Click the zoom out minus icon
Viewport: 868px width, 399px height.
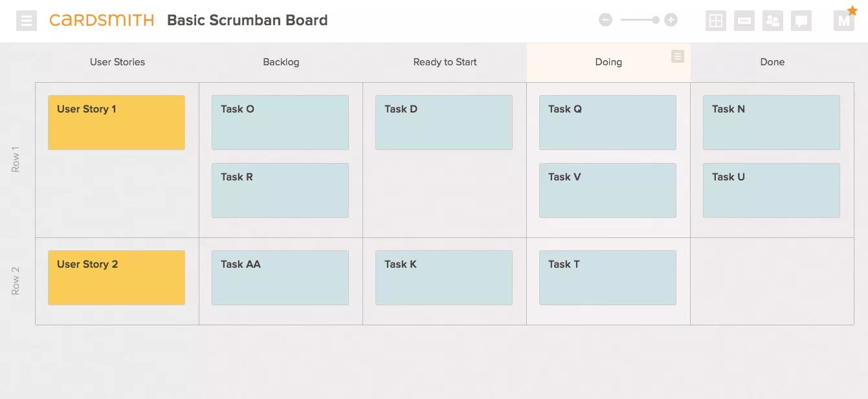(x=605, y=20)
